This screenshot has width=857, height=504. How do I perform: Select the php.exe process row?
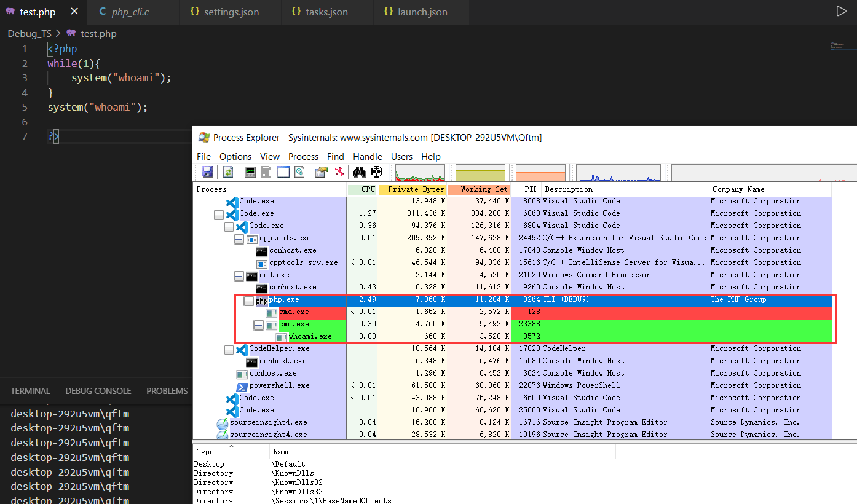513,300
